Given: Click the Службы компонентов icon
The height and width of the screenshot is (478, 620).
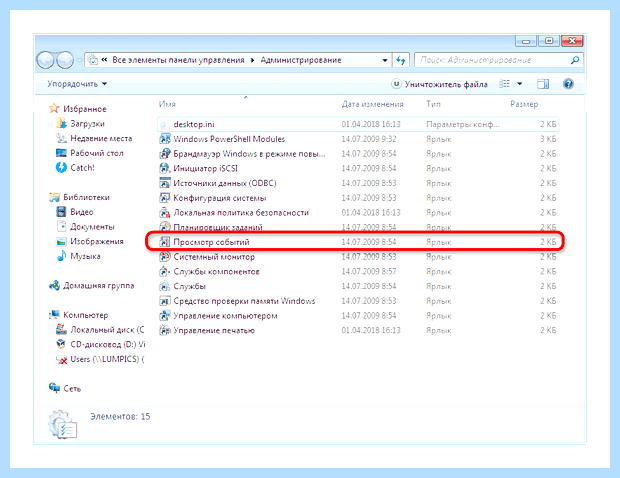Looking at the screenshot, I should tap(164, 272).
